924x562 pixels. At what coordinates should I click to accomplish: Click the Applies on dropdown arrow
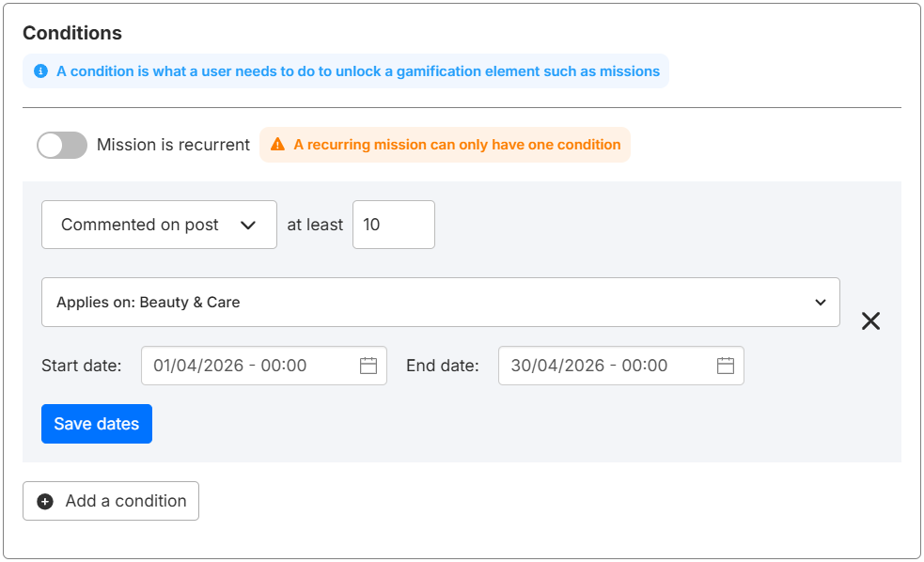click(821, 303)
